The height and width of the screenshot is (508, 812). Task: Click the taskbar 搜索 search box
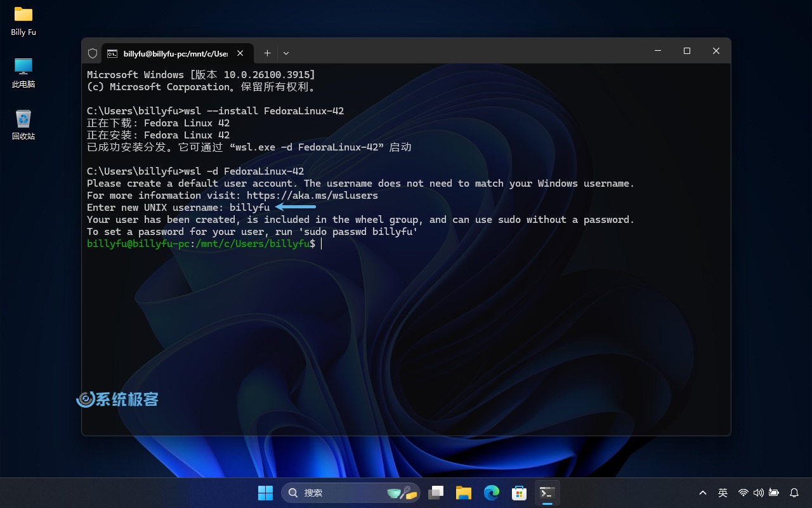(351, 493)
